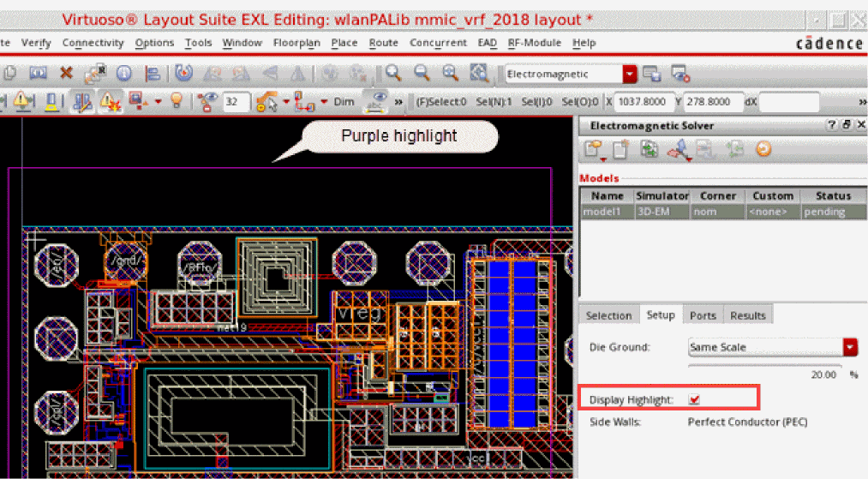Screen dimensions: 868x479
Task: Click the Dim button in toolbar
Action: tap(344, 102)
